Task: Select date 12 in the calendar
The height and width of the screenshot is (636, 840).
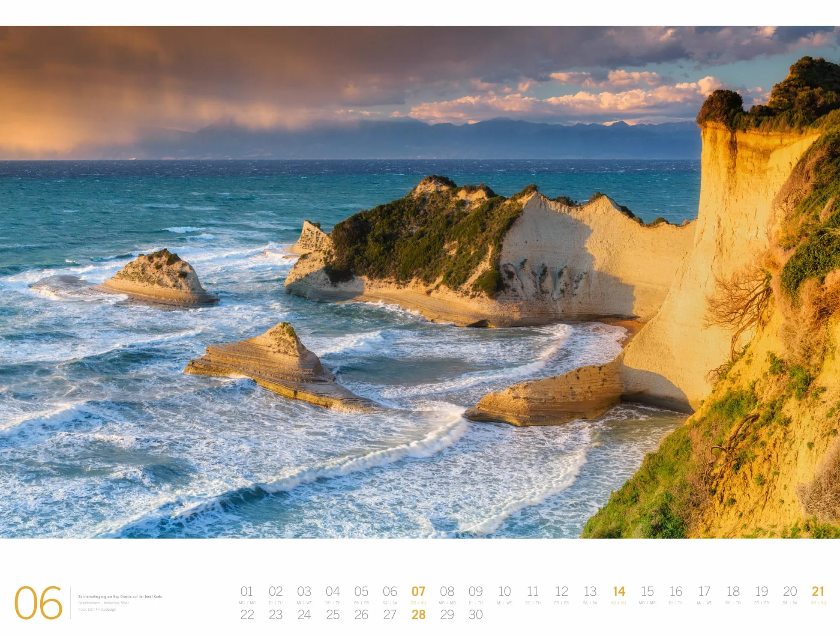Action: click(561, 591)
